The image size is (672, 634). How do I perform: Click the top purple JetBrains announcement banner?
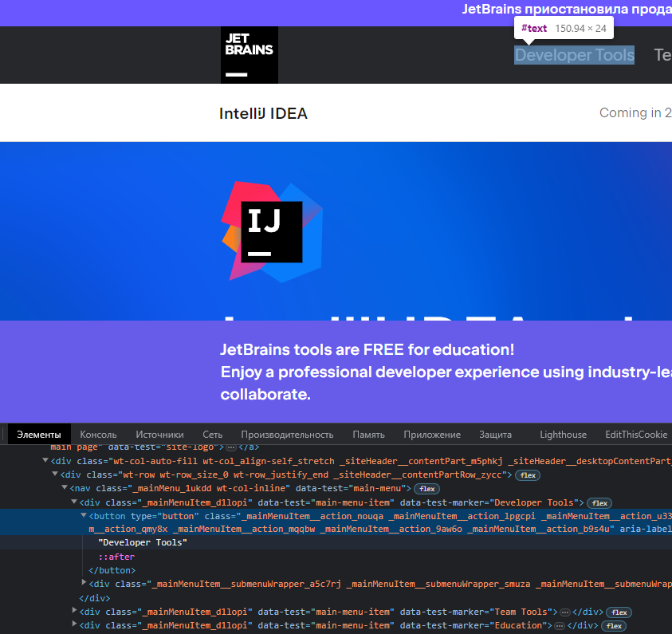(336, 13)
